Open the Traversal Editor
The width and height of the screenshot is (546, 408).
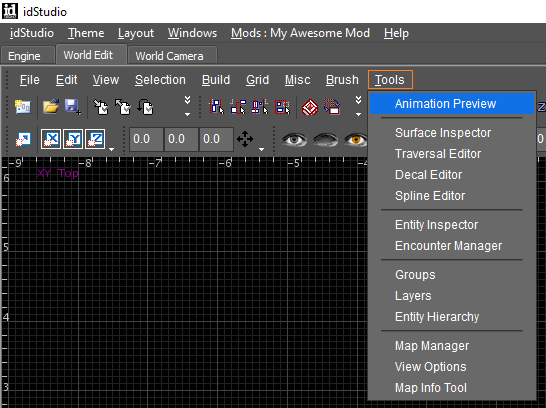pos(452,154)
